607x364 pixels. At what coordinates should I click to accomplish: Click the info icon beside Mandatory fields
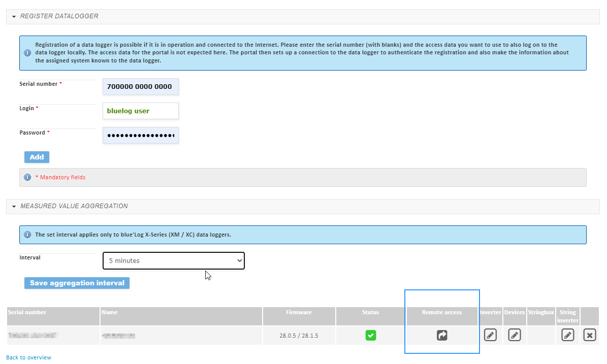[27, 177]
